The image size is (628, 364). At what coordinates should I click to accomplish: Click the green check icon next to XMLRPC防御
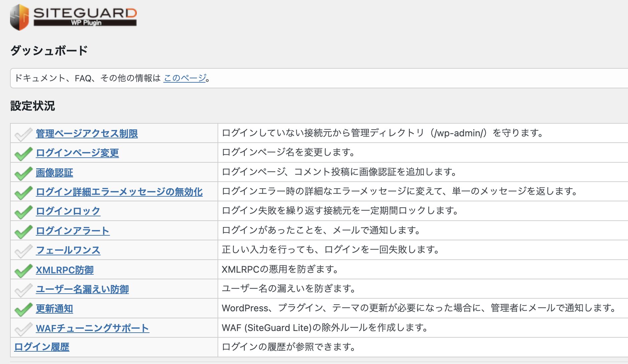click(x=22, y=269)
